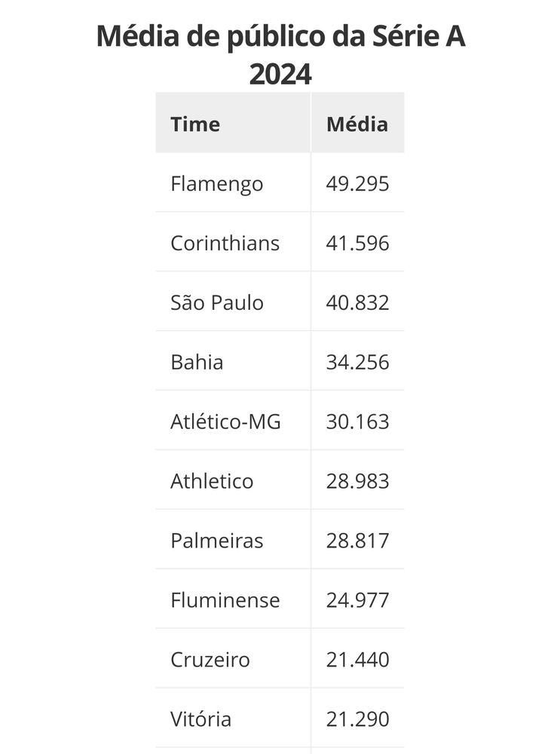
Task: Click Vitória's average 21.290
Action: (357, 719)
